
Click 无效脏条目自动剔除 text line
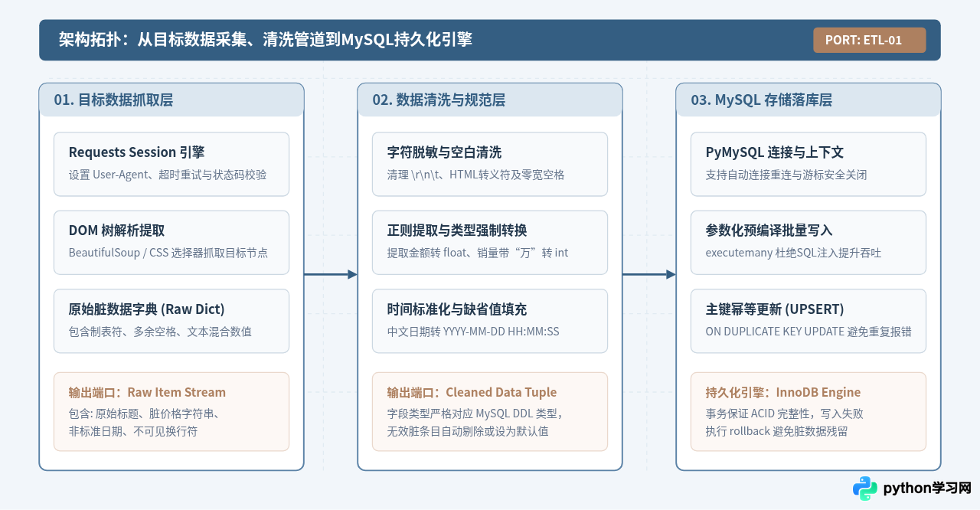468,431
